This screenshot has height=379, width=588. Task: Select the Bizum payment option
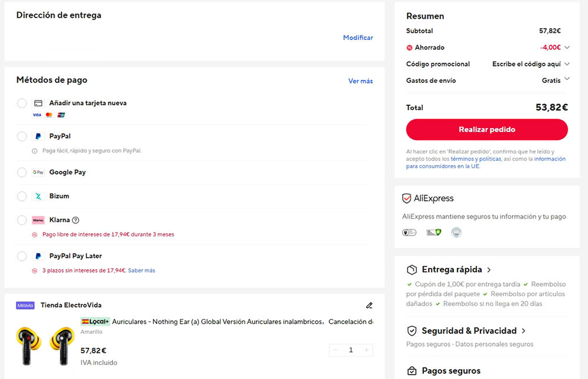pyautogui.click(x=22, y=196)
